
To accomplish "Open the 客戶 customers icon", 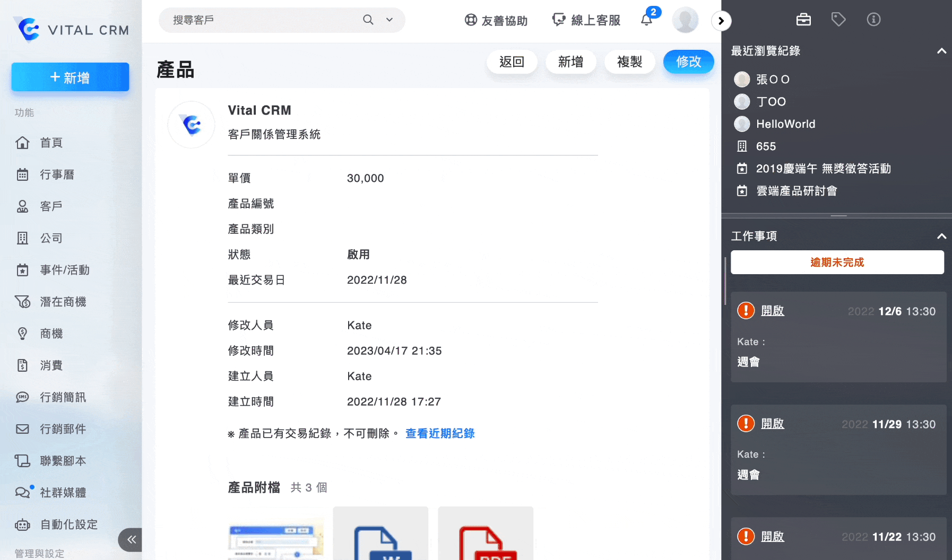I will (x=22, y=206).
